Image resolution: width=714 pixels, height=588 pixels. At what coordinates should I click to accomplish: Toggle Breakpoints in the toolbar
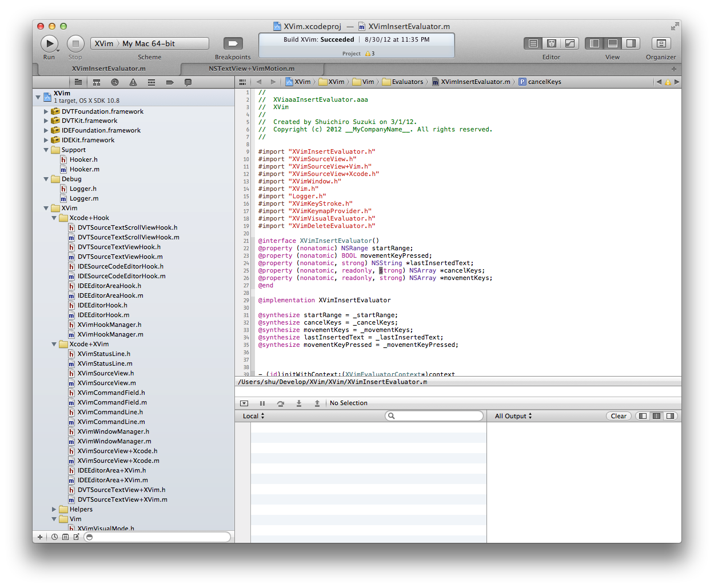tap(233, 43)
